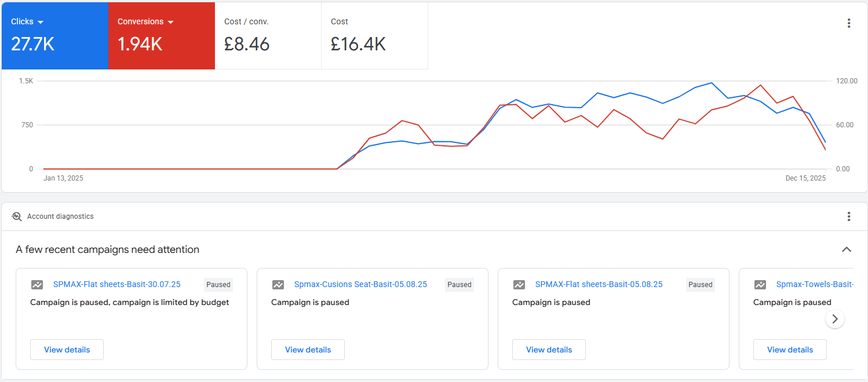Click the campaign icon beside Spmax-Towels-Basit

760,285
